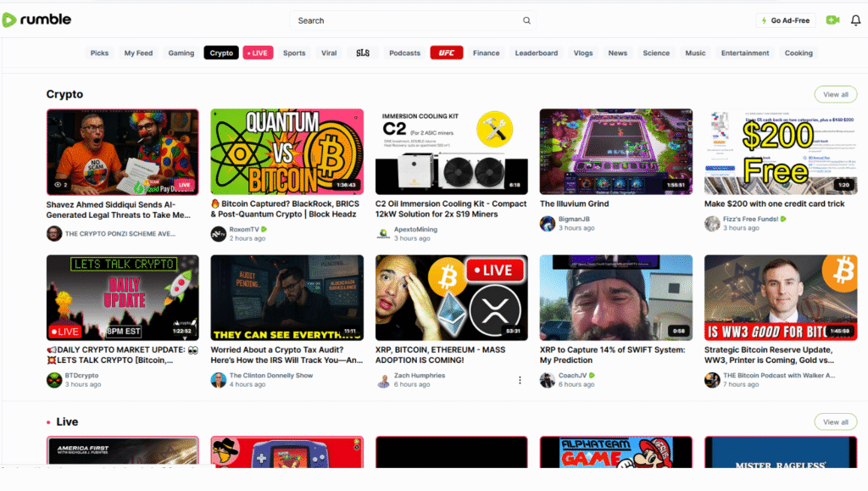
Task: Open BigmanJB channel avatar
Action: pos(548,224)
